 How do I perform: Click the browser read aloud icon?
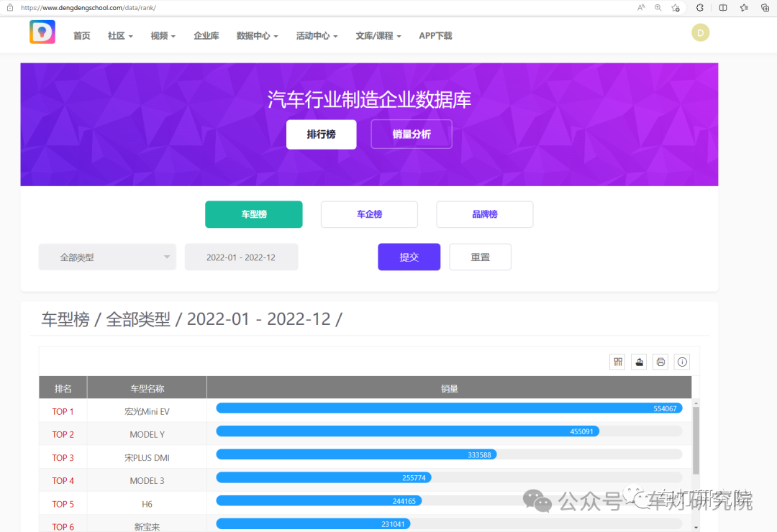[641, 7]
